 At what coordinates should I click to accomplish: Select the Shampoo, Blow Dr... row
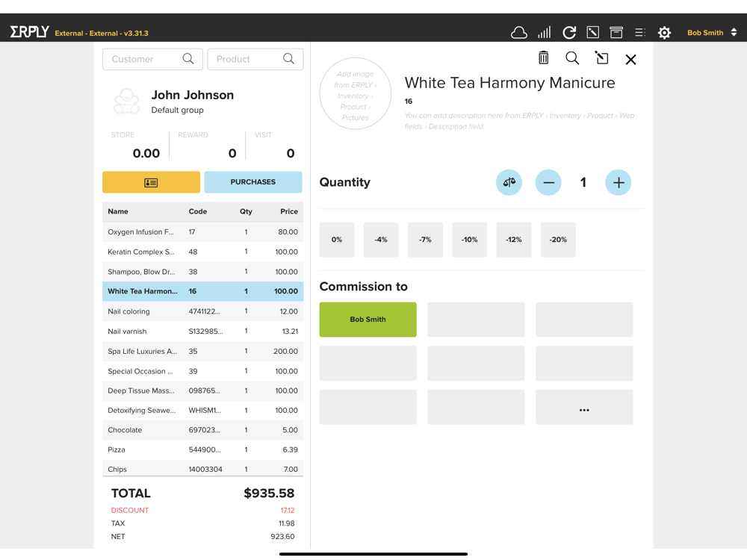click(203, 272)
